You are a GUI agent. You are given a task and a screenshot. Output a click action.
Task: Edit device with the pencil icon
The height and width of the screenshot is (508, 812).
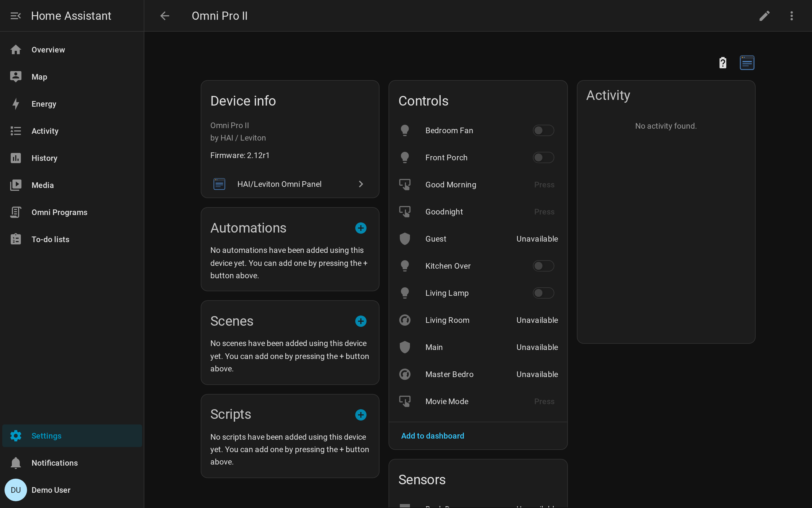pyautogui.click(x=764, y=16)
